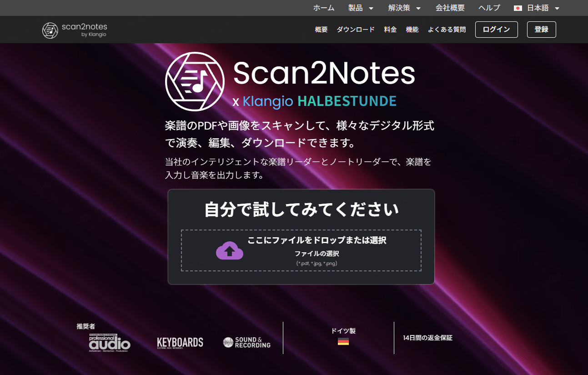Image resolution: width=588 pixels, height=375 pixels.
Task: Select ダウンロード navigation item
Action: coord(356,30)
